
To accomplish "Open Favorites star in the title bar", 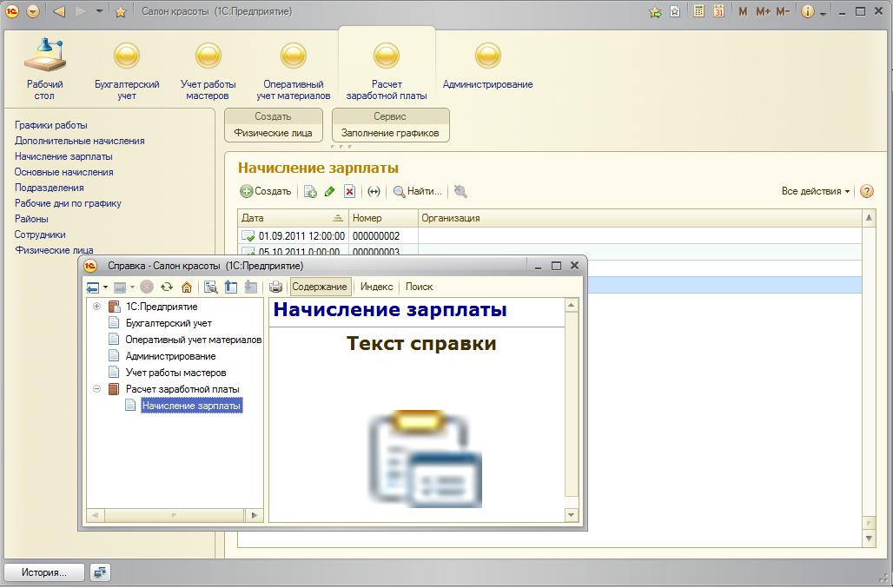I will [x=120, y=12].
